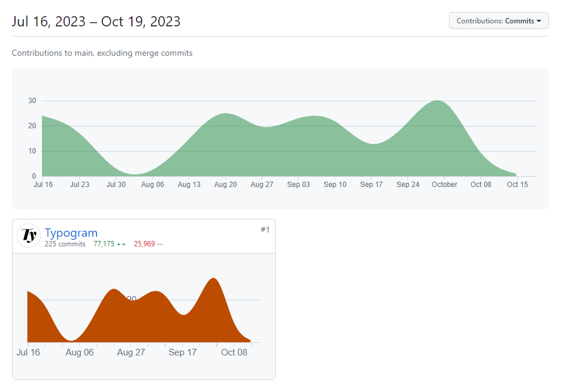Click the Aug 06 label in Typogram chart
Image resolution: width=561 pixels, height=392 pixels.
coord(80,352)
